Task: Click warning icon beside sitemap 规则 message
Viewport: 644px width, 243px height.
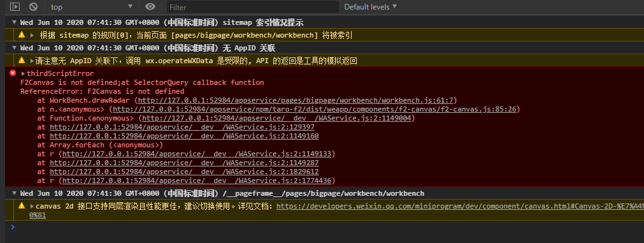Action: coord(22,35)
